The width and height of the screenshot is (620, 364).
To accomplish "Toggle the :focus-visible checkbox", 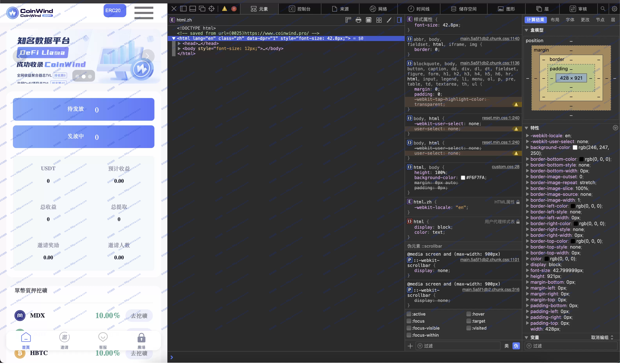I will click(x=409, y=328).
